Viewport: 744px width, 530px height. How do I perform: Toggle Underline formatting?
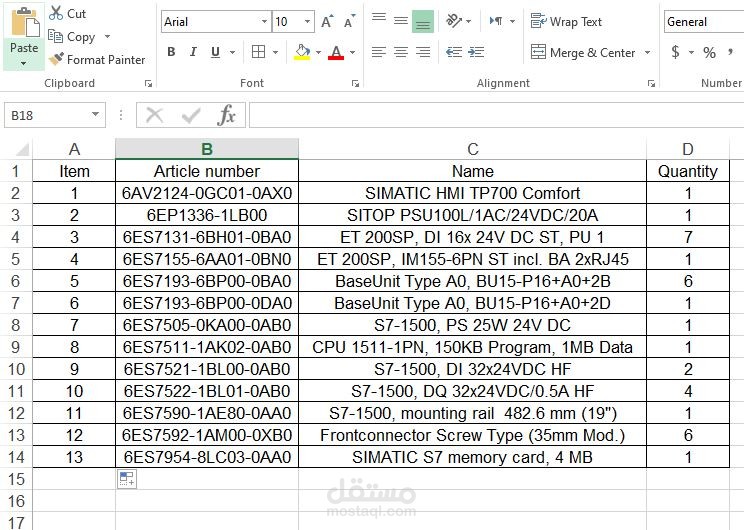(x=215, y=52)
